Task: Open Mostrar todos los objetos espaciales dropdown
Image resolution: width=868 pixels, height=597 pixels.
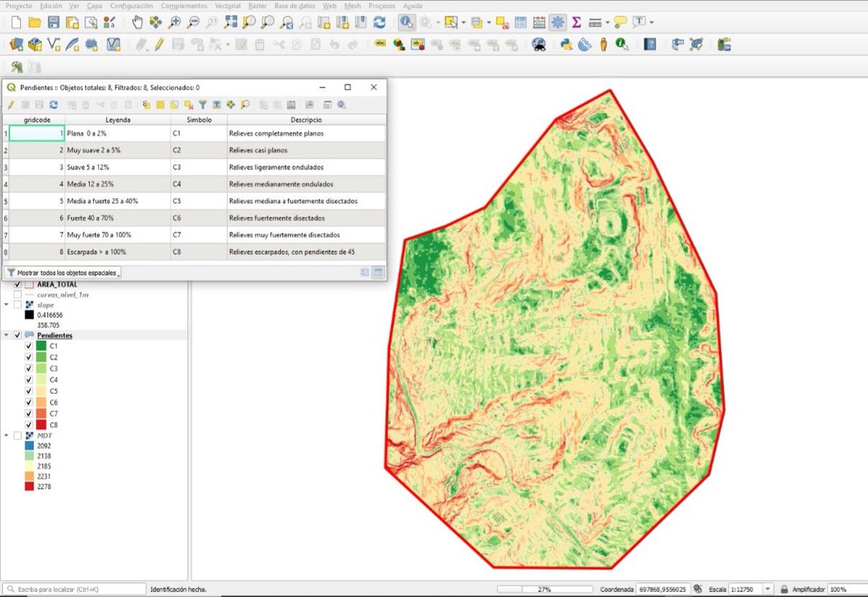Action: (62, 272)
